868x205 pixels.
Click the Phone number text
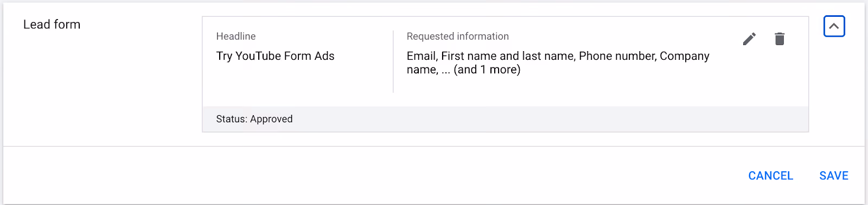(x=617, y=56)
